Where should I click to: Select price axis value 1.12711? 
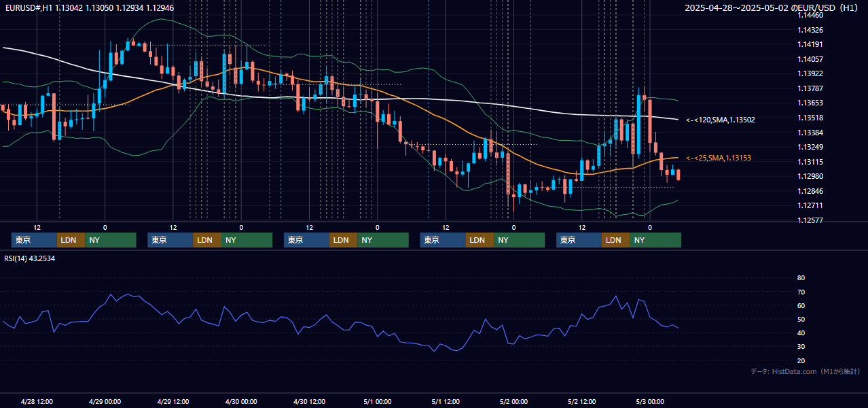click(x=810, y=205)
